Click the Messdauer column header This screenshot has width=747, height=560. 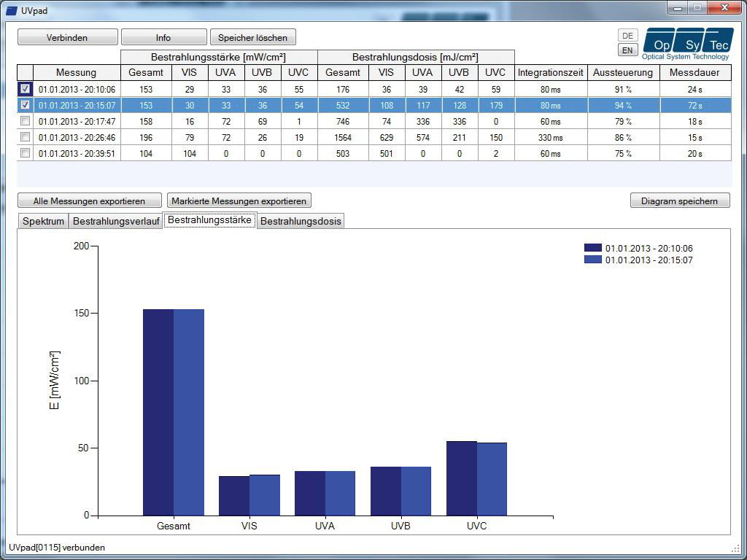(x=695, y=72)
